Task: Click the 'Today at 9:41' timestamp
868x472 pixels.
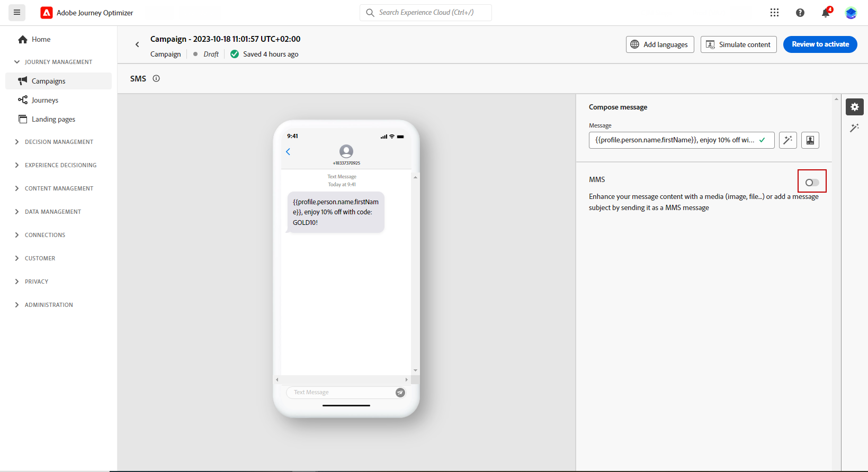Action: [x=342, y=185]
